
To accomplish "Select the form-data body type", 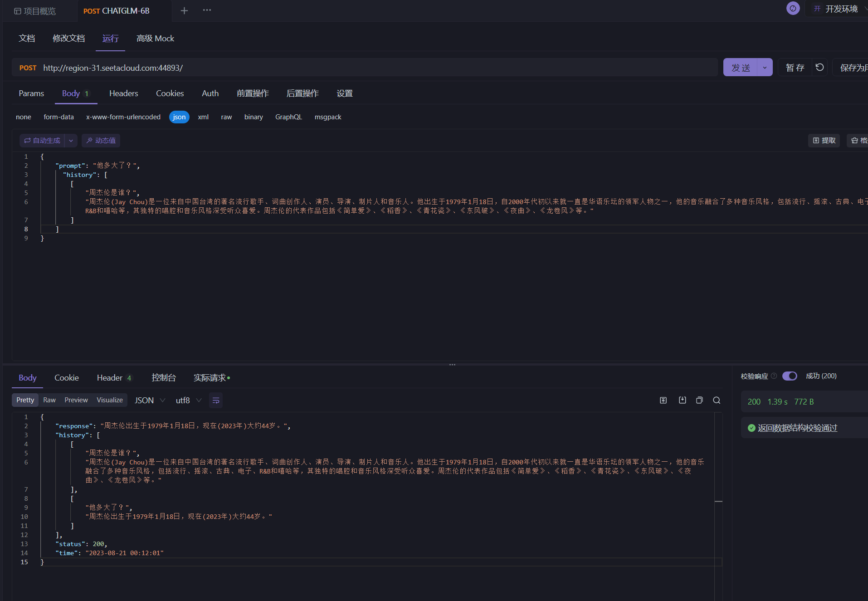I will pyautogui.click(x=59, y=117).
